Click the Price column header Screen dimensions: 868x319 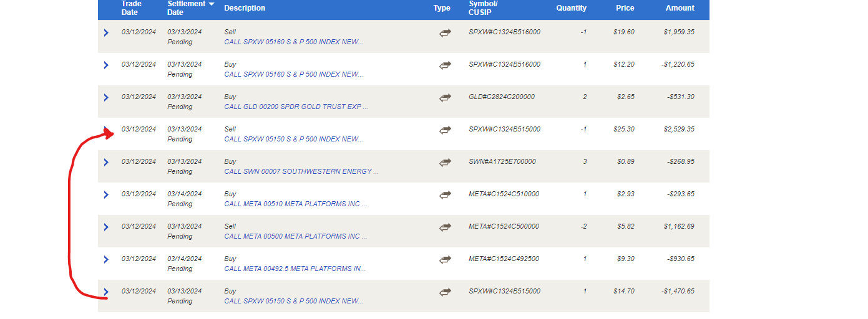(625, 8)
